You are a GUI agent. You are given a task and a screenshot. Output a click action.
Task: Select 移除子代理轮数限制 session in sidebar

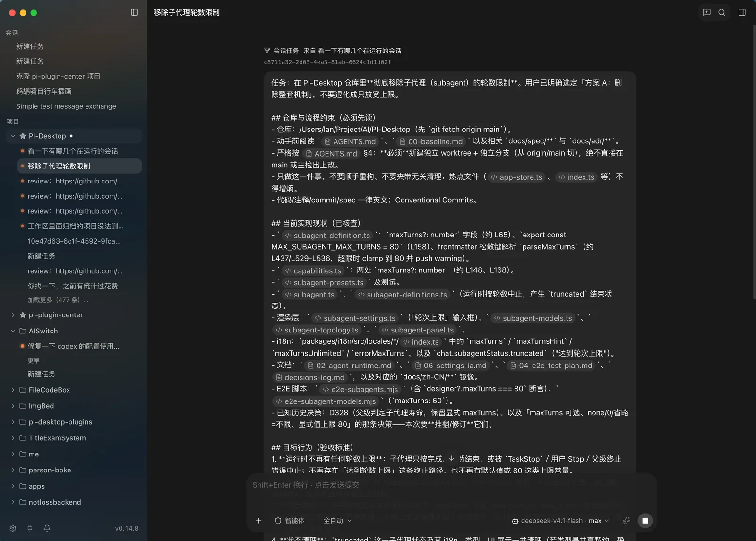(79, 166)
